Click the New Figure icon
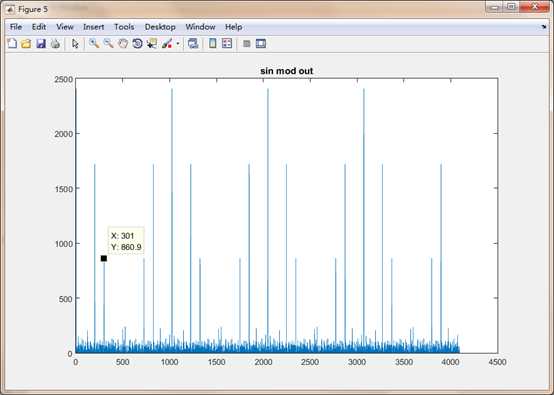554x395 pixels. point(12,43)
